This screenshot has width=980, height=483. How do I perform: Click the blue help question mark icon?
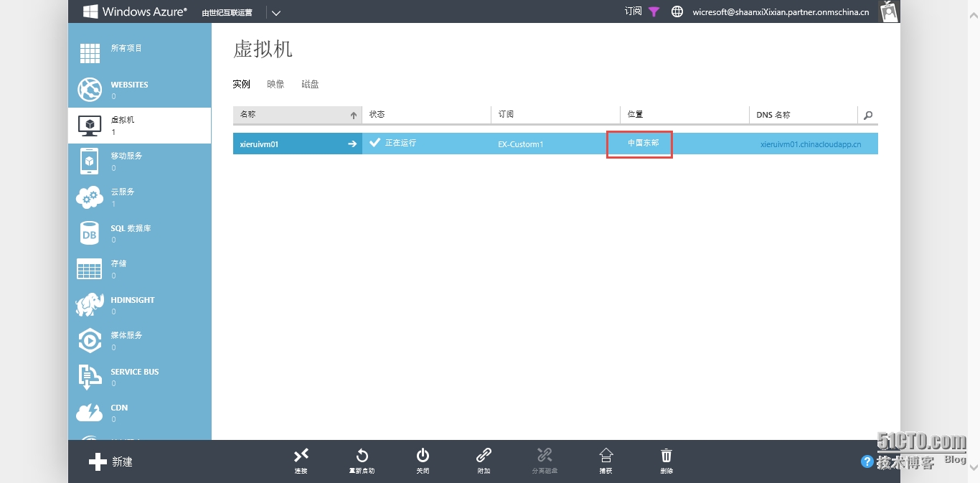(x=867, y=461)
